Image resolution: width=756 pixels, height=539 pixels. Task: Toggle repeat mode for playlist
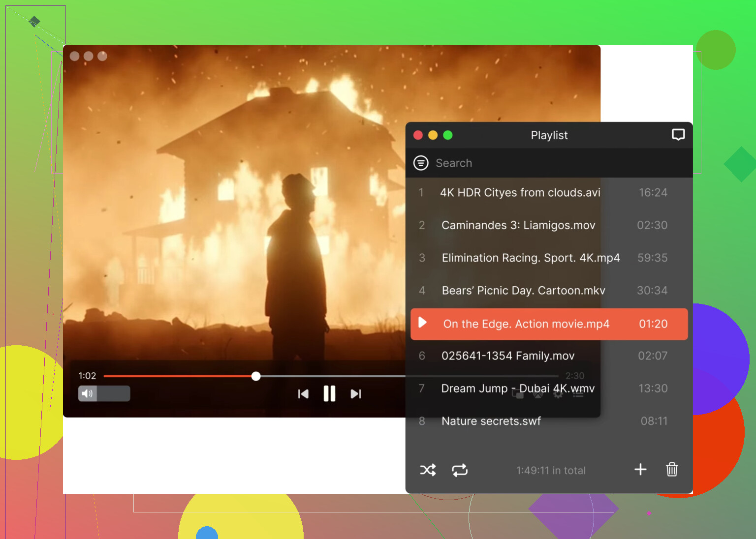[x=460, y=470]
